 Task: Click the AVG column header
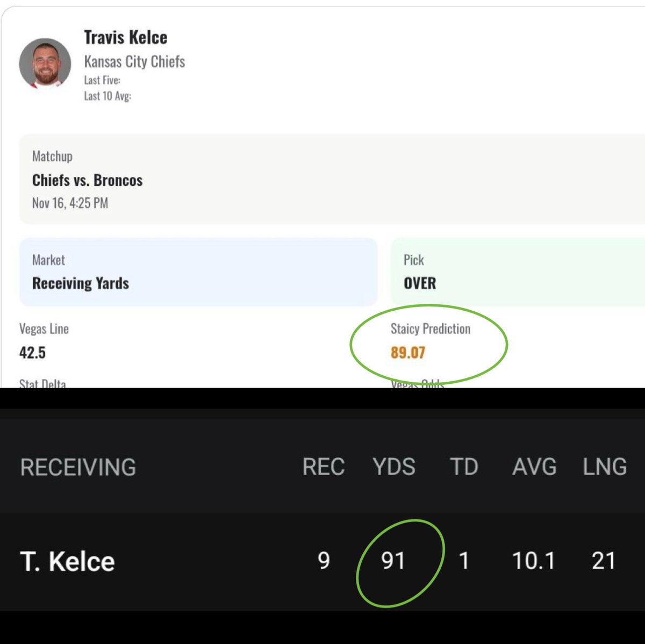(x=534, y=467)
